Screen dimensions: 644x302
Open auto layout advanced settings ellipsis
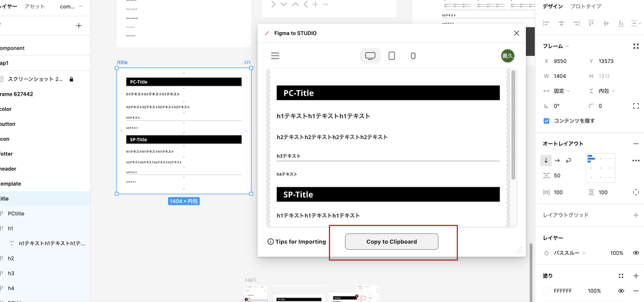click(636, 160)
